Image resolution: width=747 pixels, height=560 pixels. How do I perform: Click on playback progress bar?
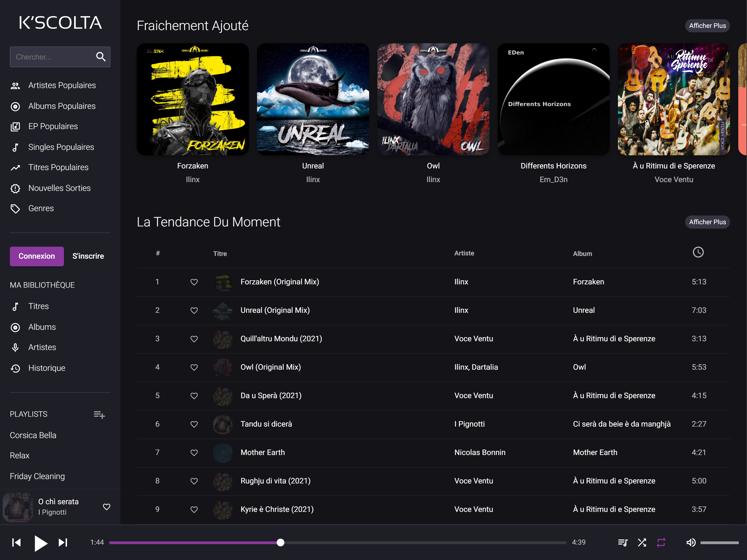click(x=338, y=543)
